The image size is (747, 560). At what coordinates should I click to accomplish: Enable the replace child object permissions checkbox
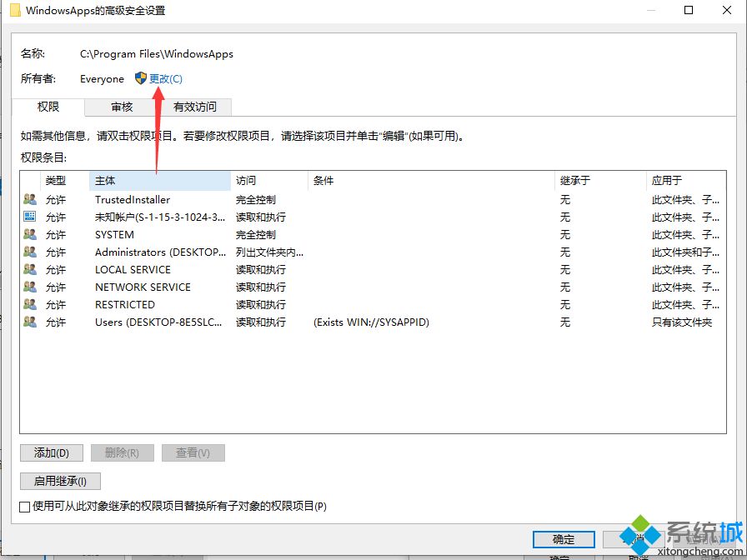24,506
